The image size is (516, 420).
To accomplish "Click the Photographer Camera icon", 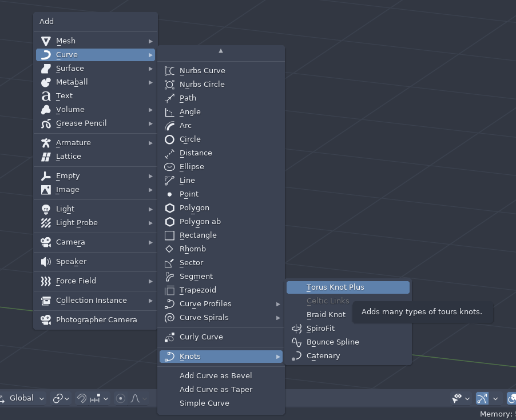I will coord(45,320).
